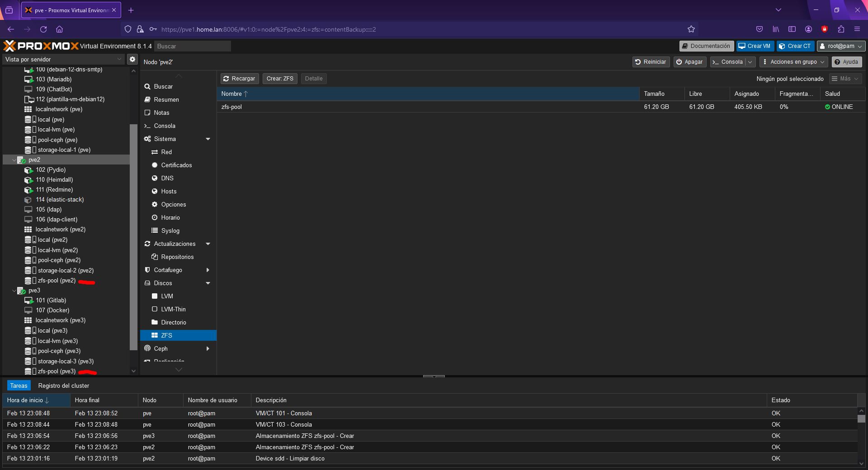Sort tasks by Hora de inicio header
Screen dimensions: 868x470
[36, 400]
